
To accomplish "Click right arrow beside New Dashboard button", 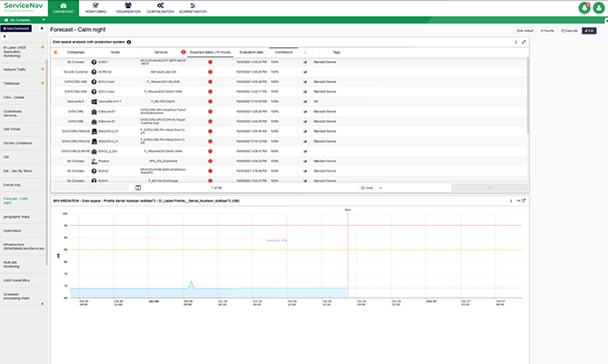I will 42,28.
